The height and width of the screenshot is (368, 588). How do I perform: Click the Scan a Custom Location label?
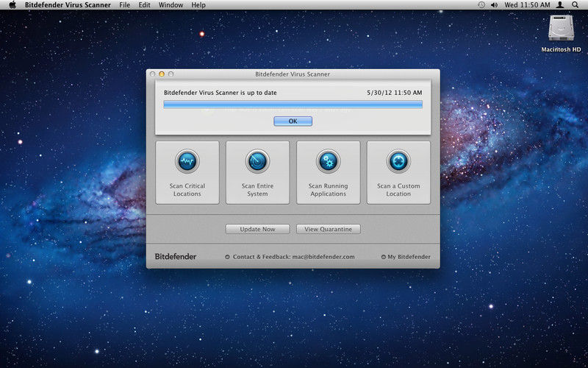pos(398,190)
